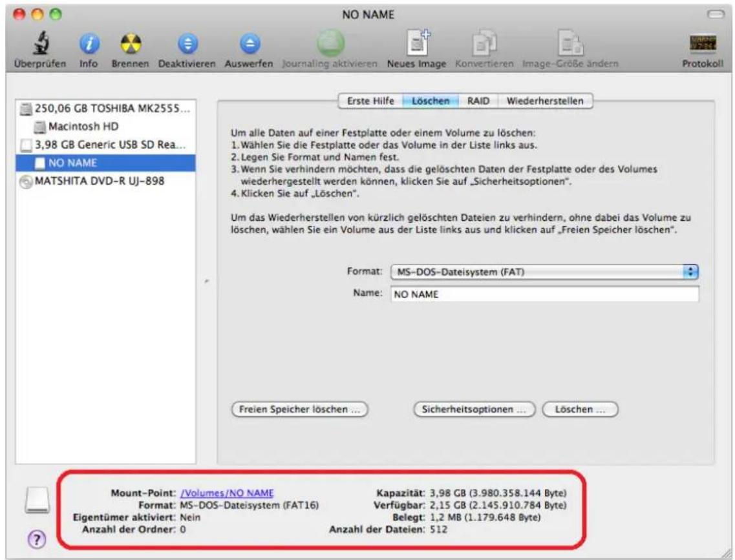Open the Info toolbar icon
The width and height of the screenshot is (735, 560).
click(x=89, y=45)
